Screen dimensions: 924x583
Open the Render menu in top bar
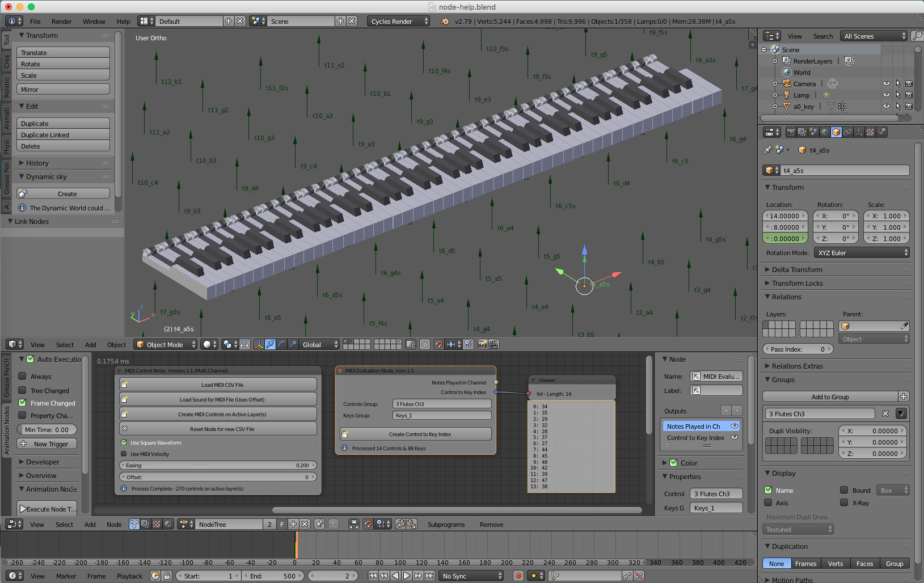[x=61, y=21]
